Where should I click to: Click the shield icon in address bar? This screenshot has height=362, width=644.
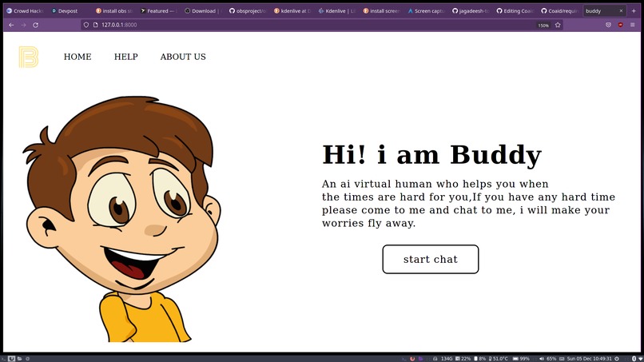85,25
